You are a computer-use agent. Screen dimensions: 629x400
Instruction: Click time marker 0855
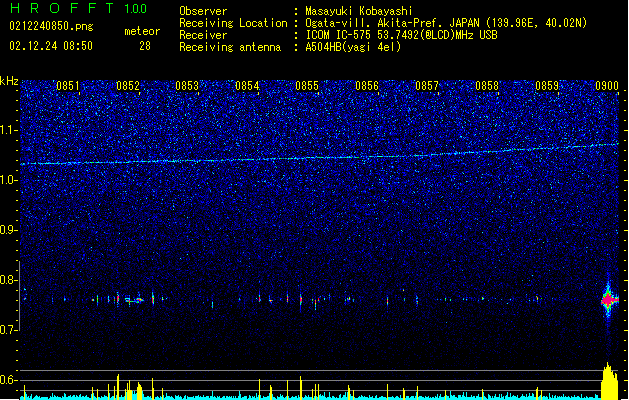pyautogui.click(x=307, y=86)
